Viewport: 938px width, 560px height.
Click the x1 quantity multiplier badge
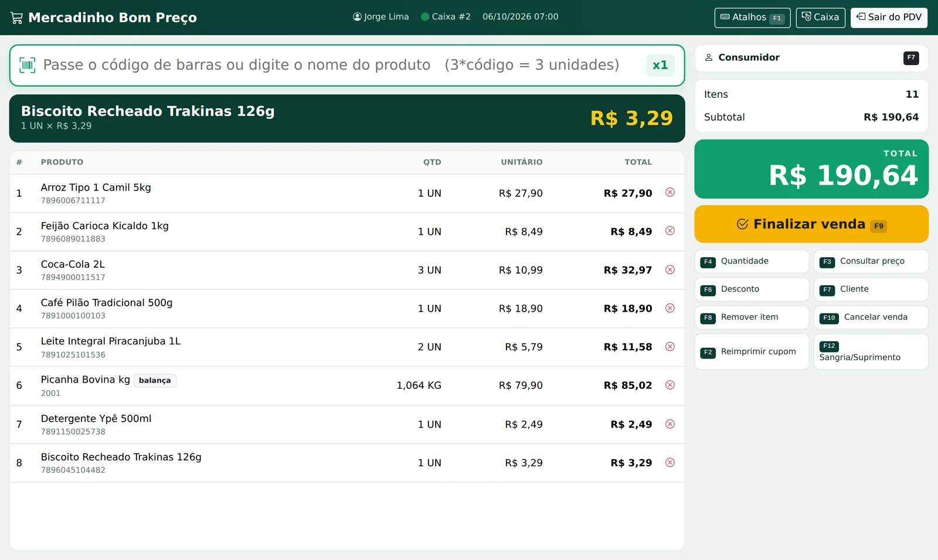pos(660,65)
